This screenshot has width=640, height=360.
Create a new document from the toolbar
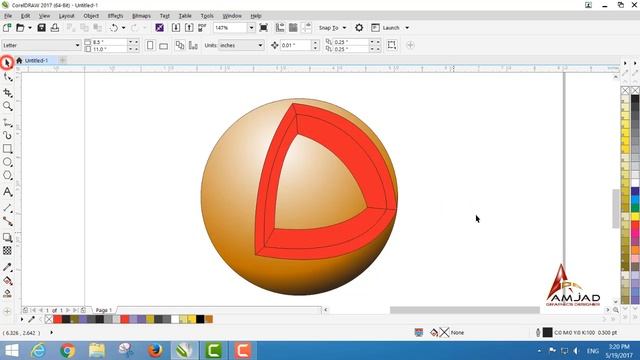point(7,28)
